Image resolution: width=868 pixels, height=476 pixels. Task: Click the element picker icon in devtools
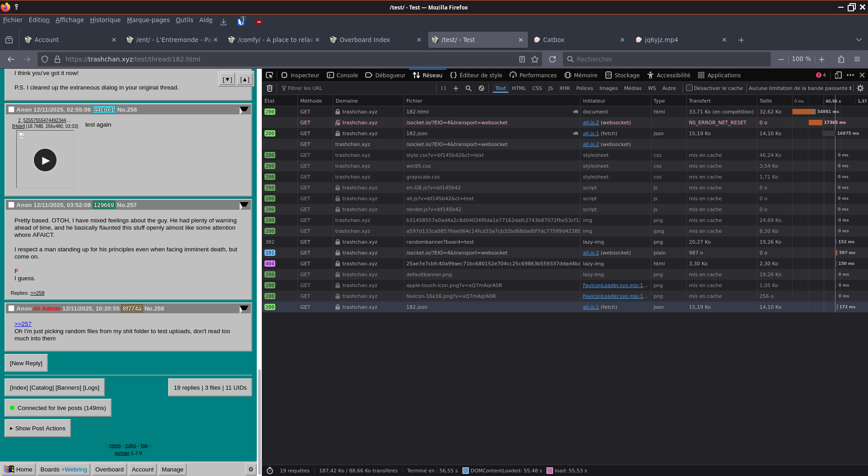(269, 75)
